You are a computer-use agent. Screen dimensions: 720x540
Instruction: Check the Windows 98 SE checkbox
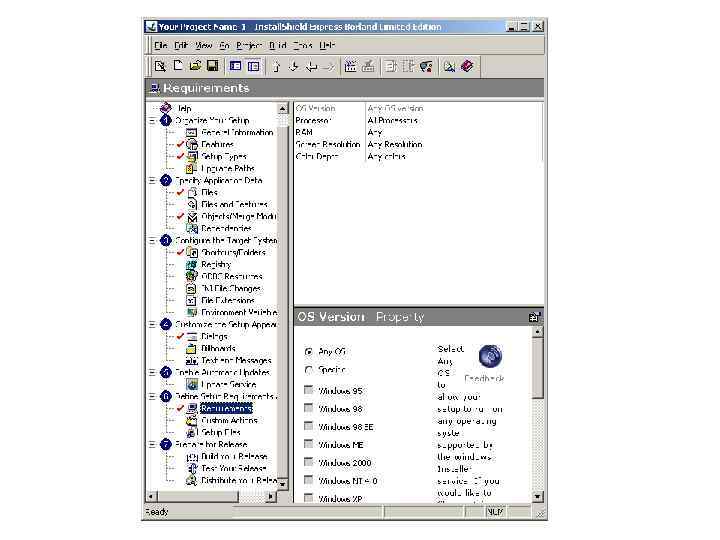[309, 426]
